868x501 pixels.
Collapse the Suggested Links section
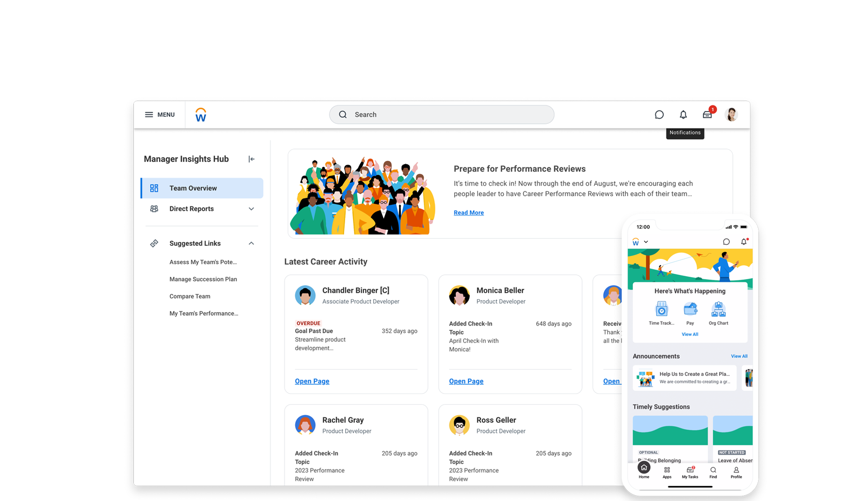[251, 243]
